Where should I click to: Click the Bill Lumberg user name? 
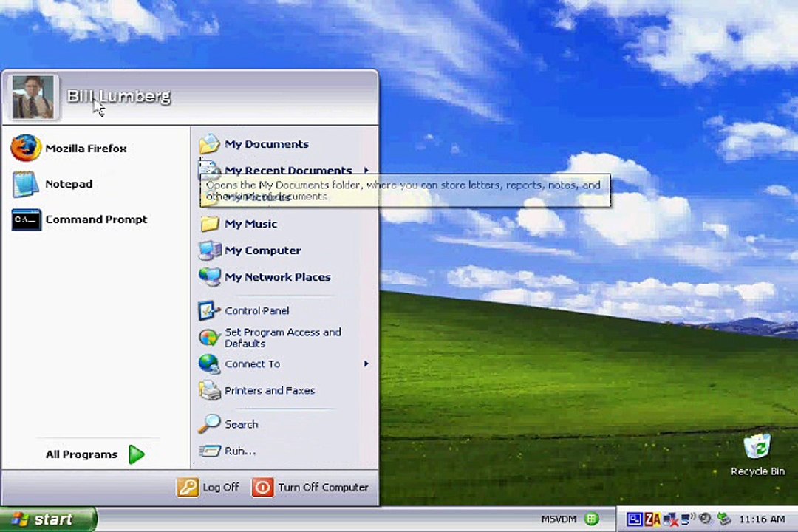click(119, 96)
